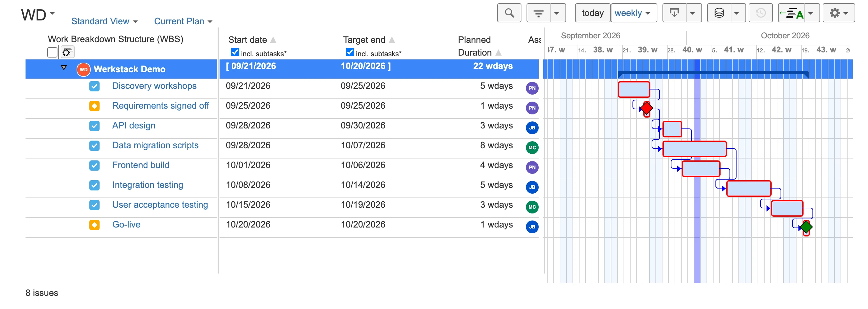The height and width of the screenshot is (309, 868).
Task: Expand the auto-schedule dropdown arrow
Action: point(812,13)
